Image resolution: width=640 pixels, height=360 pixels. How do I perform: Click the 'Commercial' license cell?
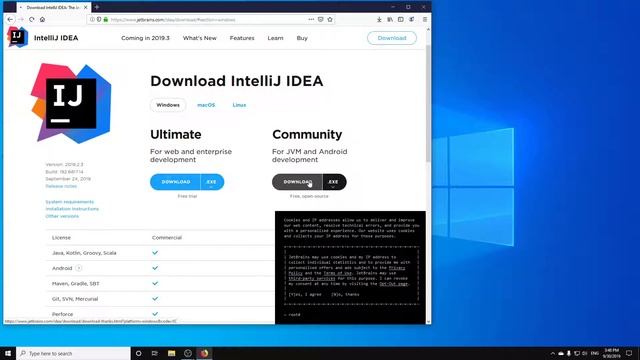coord(167,238)
